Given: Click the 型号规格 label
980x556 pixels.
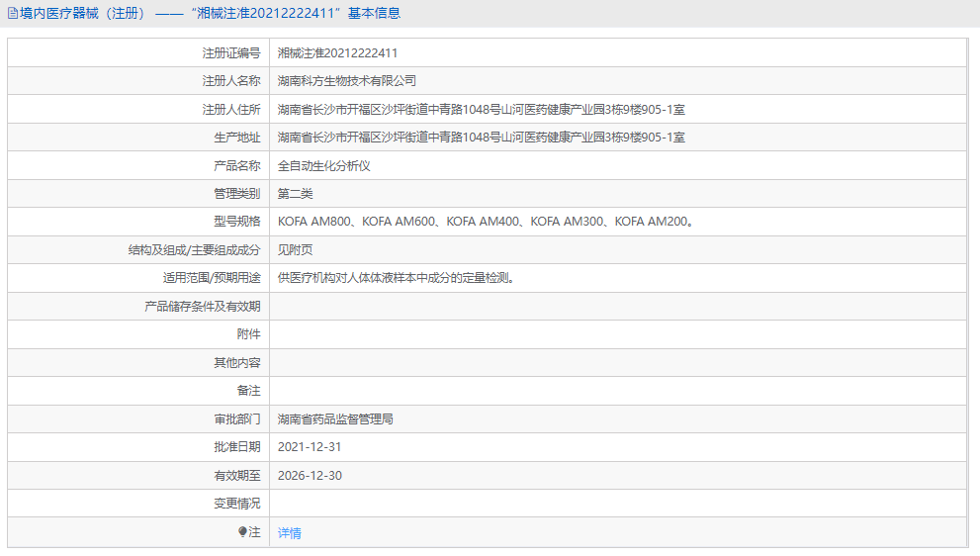Looking at the screenshot, I should point(237,222).
